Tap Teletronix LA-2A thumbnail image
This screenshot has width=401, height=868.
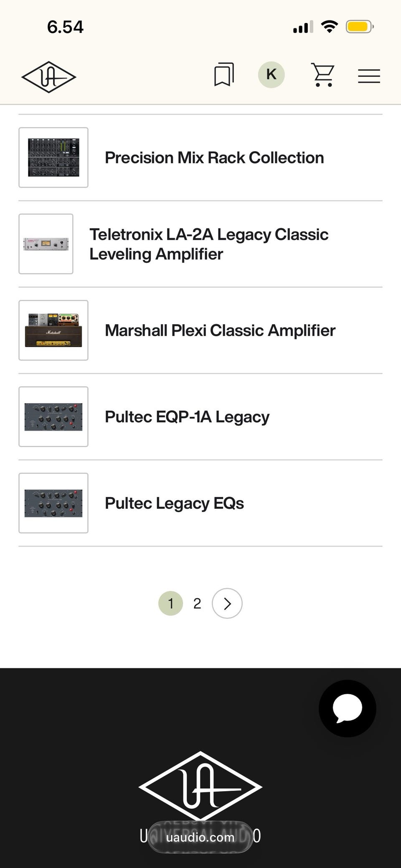pos(46,244)
